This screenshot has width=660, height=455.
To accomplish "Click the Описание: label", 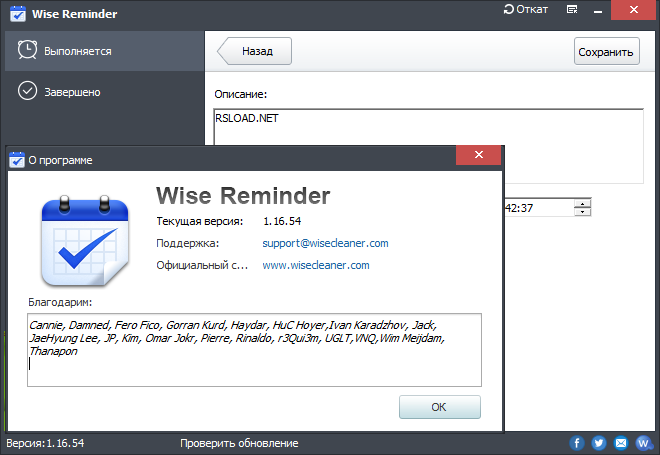I will 241,94.
